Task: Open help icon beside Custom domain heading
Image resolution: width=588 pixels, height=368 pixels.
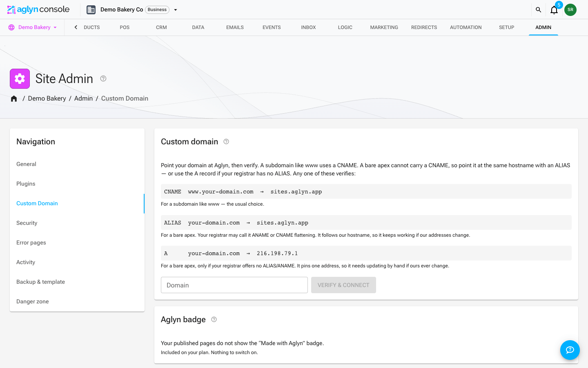Action: (226, 141)
